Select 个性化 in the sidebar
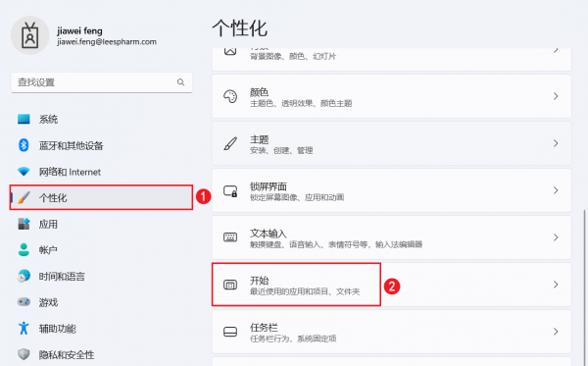This screenshot has width=588, height=366. tap(102, 197)
